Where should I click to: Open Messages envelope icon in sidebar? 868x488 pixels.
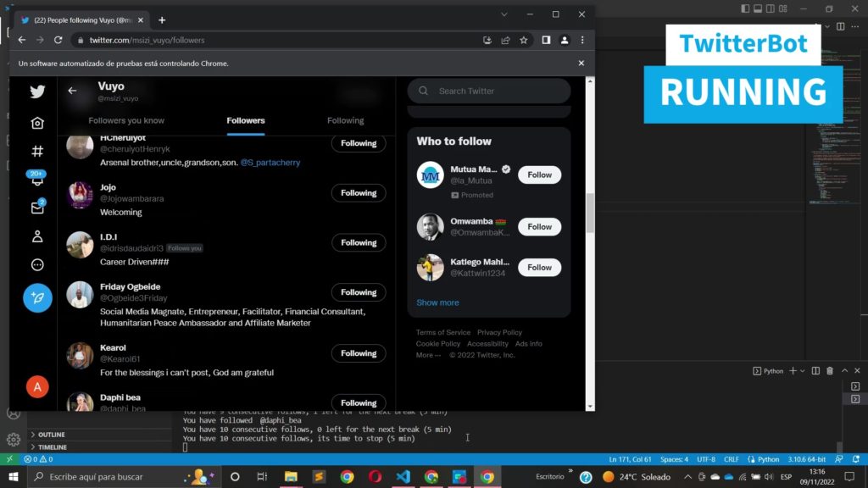37,208
